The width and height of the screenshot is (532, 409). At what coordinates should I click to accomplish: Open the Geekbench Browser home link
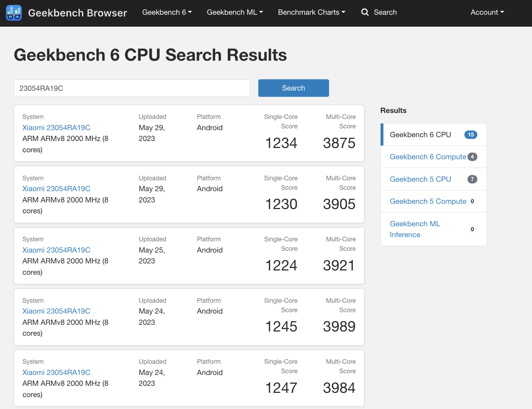pyautogui.click(x=77, y=13)
